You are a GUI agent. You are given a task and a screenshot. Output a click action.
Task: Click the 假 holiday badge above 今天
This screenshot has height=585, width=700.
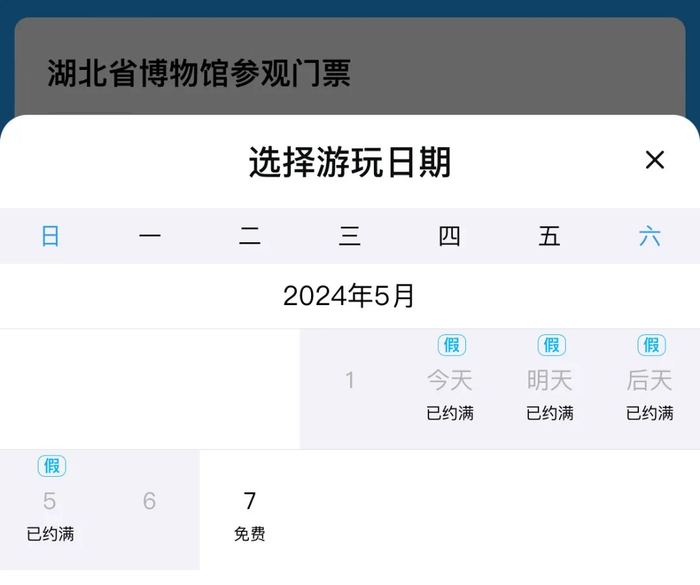[x=452, y=345]
